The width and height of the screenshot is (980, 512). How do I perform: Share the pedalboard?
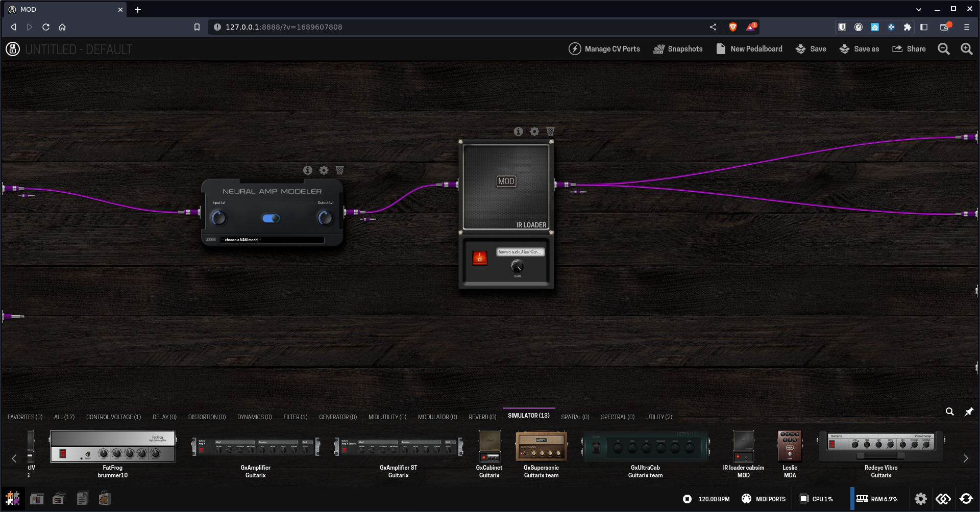click(x=909, y=49)
